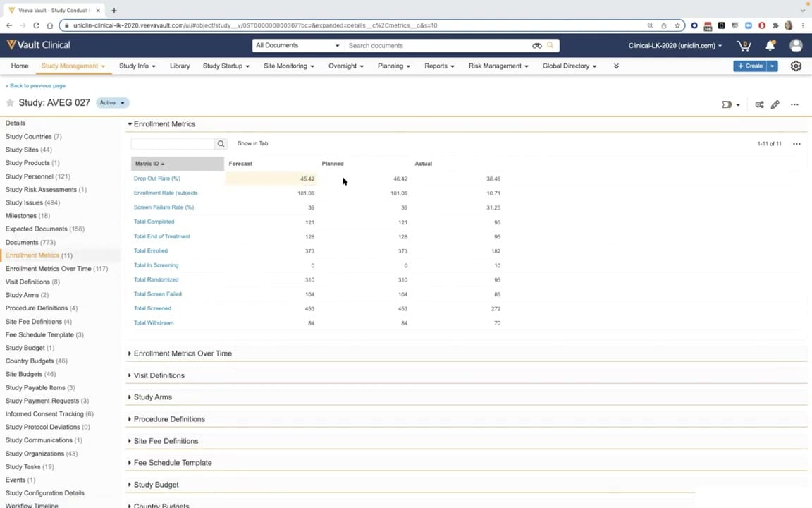Screen dimensions: 812x508
Task: Click the Enrollment Metrics search magnifier
Action: point(221,144)
